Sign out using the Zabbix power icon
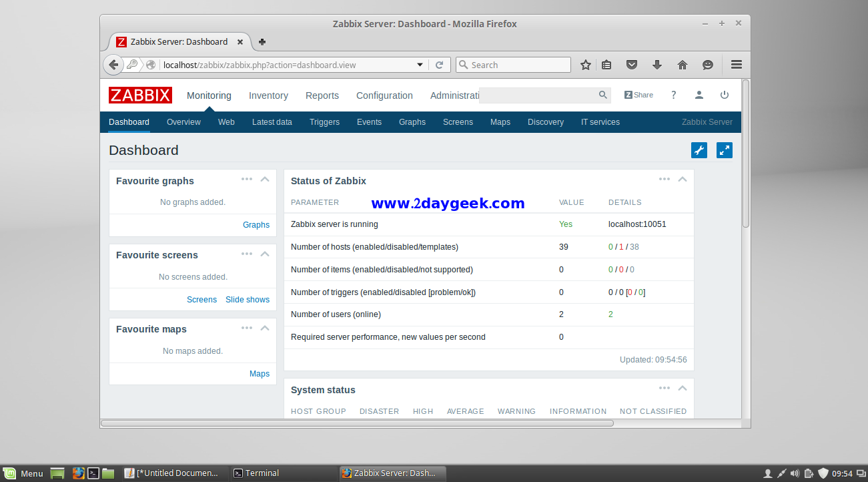The image size is (868, 482). tap(725, 95)
